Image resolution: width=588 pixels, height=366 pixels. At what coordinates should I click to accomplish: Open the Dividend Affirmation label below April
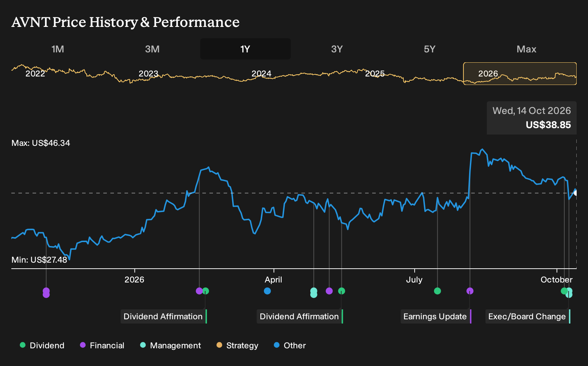[300, 316]
